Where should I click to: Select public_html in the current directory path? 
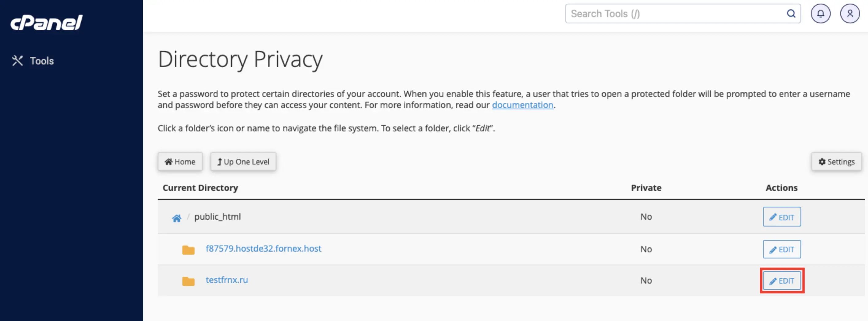tap(218, 217)
